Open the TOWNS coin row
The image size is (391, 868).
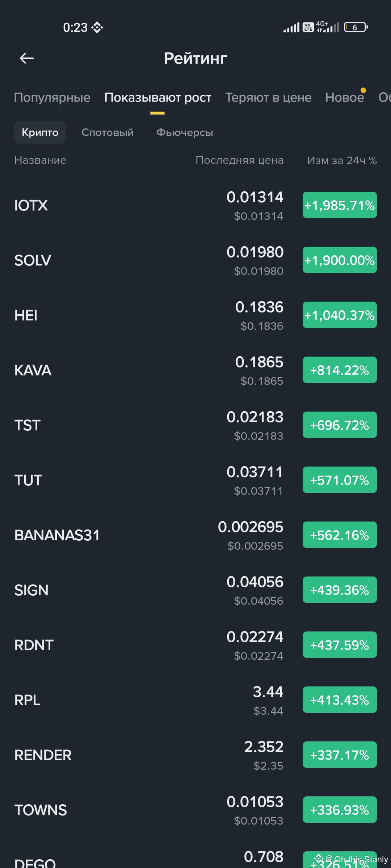pos(195,810)
